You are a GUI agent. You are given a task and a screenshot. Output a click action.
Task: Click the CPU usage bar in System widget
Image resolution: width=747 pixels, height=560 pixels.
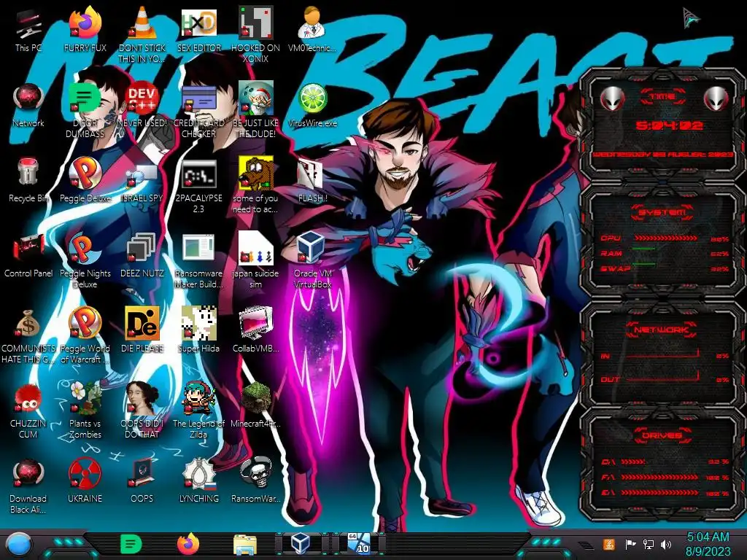click(x=666, y=238)
